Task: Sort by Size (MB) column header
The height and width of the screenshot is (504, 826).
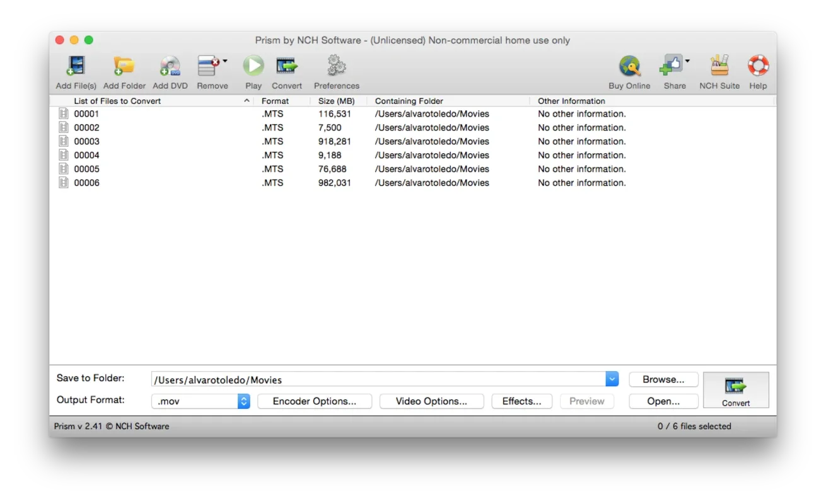Action: pos(339,101)
